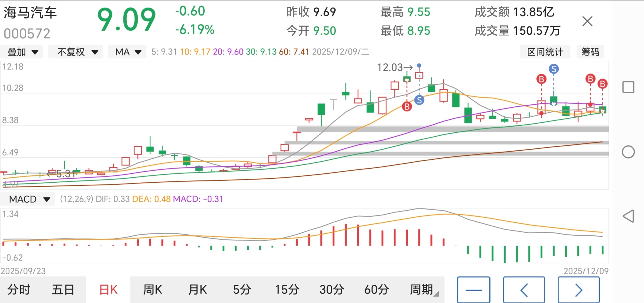
Task: Click the blue S sell marker at 12.03 peak
Action: coord(419,100)
